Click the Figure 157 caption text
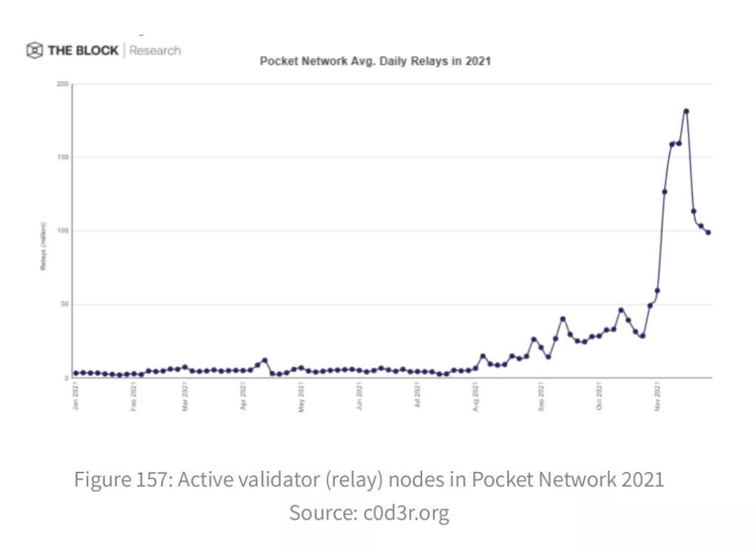The height and width of the screenshot is (549, 756). click(x=369, y=480)
